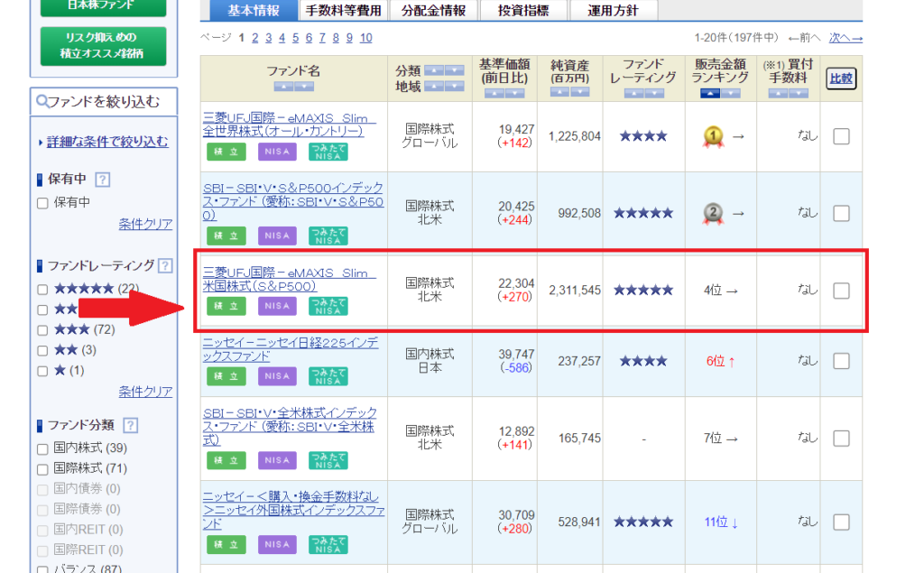Switch to the 分配金情報 tab
This screenshot has height=573, width=924.
click(433, 11)
